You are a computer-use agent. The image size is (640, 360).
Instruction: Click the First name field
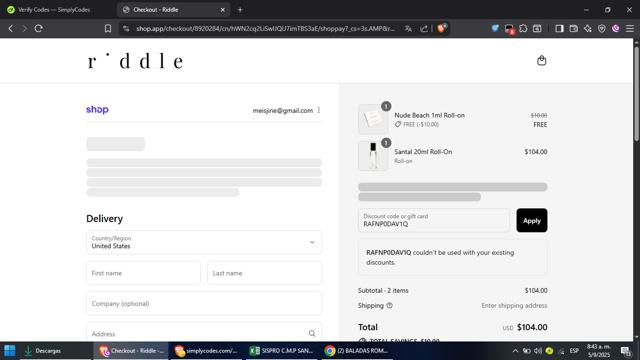pos(143,273)
